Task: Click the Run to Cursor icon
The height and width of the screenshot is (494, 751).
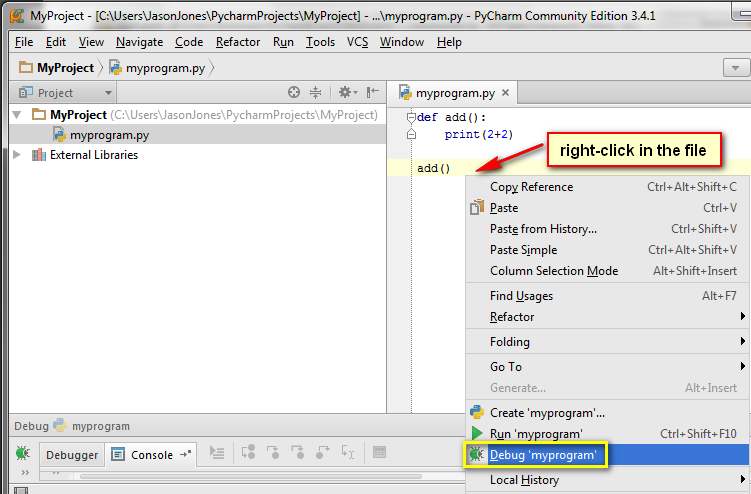Action: tap(348, 452)
